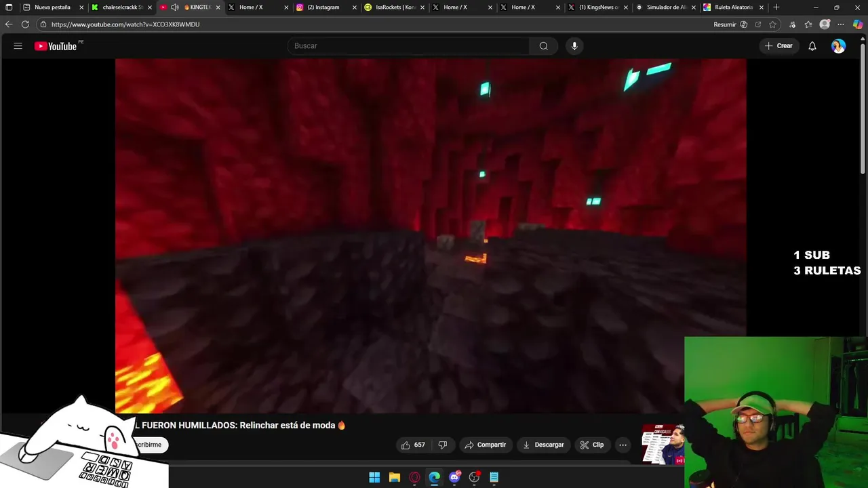Screen dimensions: 868x488
Task: View site info lock icon
Action: [x=43, y=24]
